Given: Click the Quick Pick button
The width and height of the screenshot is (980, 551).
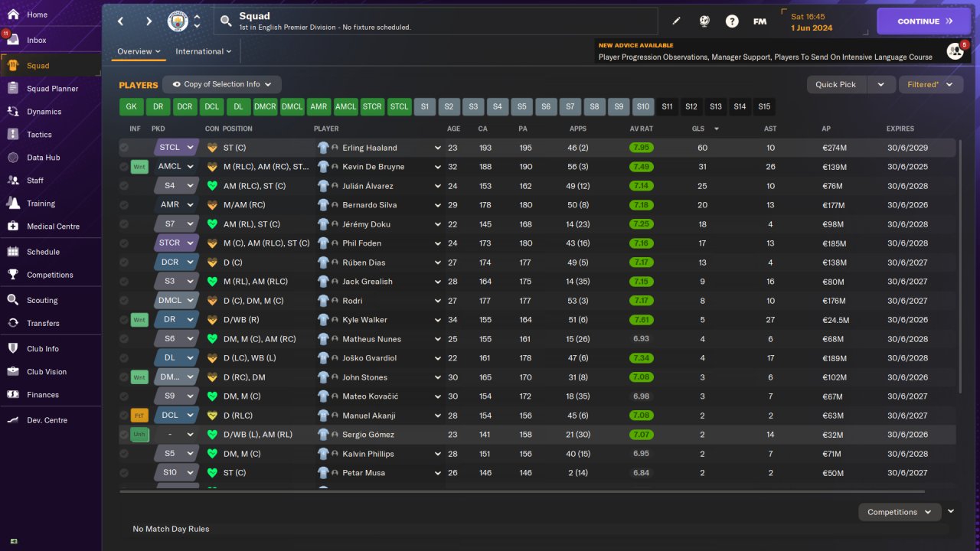Looking at the screenshot, I should coord(836,84).
